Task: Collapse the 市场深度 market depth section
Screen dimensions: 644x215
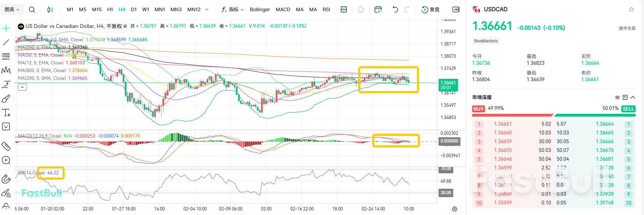Action: click(x=633, y=97)
